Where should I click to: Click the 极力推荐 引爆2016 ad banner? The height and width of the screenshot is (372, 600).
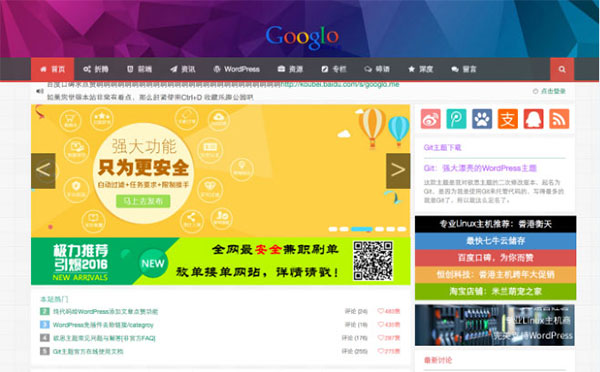point(220,261)
